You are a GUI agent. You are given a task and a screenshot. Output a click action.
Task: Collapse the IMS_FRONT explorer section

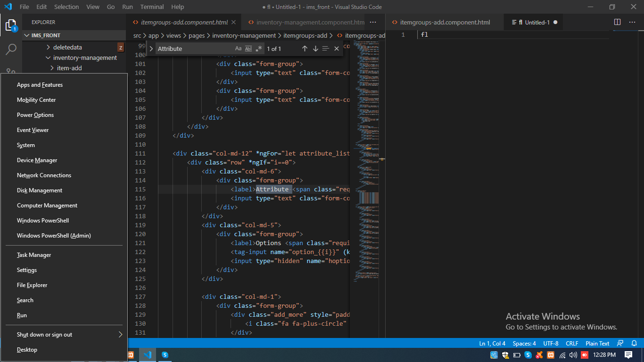coord(74,35)
